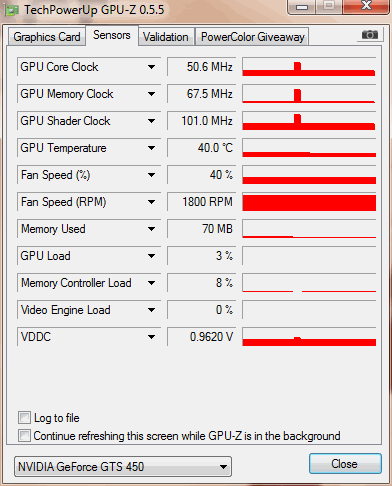The width and height of the screenshot is (392, 486).
Task: Click the camera screenshot icon
Action: 370,35
